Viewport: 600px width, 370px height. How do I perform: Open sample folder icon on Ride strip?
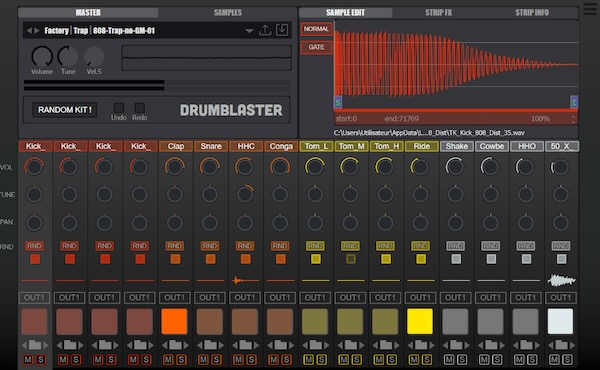point(421,345)
